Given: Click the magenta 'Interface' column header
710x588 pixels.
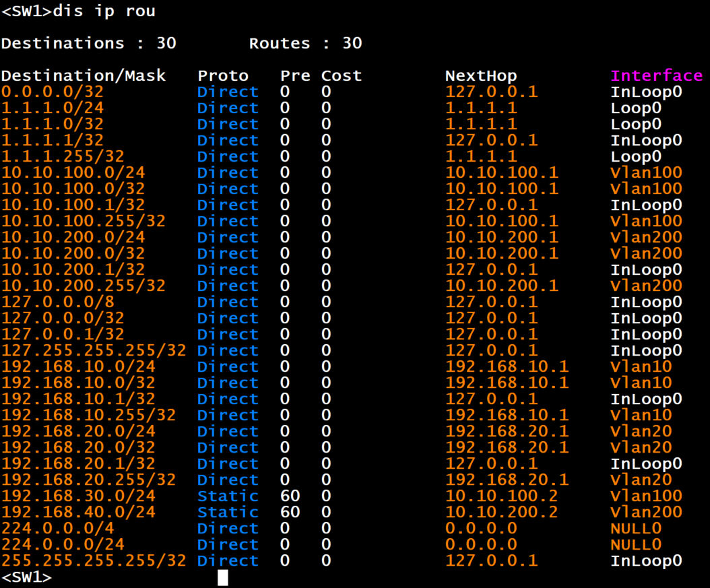Looking at the screenshot, I should click(x=657, y=75).
